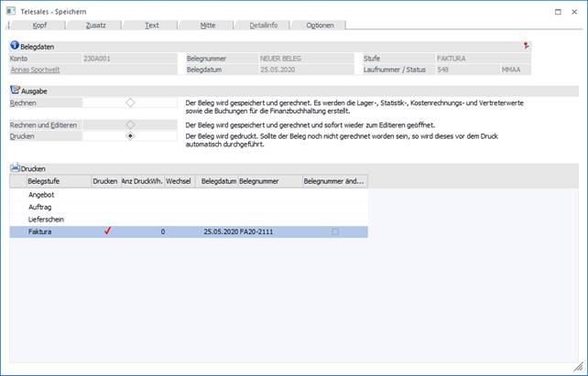This screenshot has width=588, height=376.
Task: Click the Ausgabe section edit icon
Action: pos(15,90)
